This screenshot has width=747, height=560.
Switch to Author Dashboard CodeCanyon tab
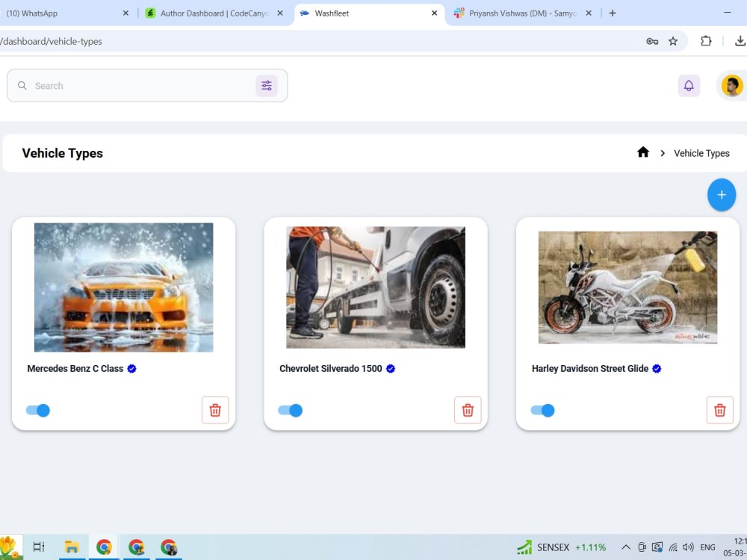(214, 13)
